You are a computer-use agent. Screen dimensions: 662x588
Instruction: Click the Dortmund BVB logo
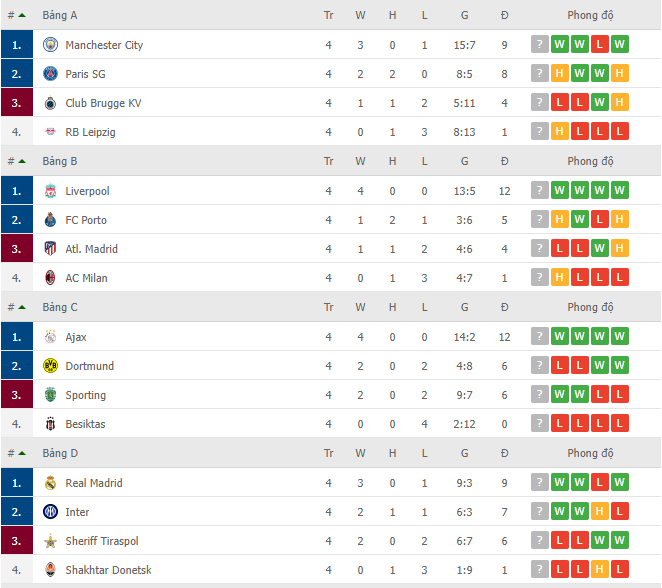click(x=50, y=366)
